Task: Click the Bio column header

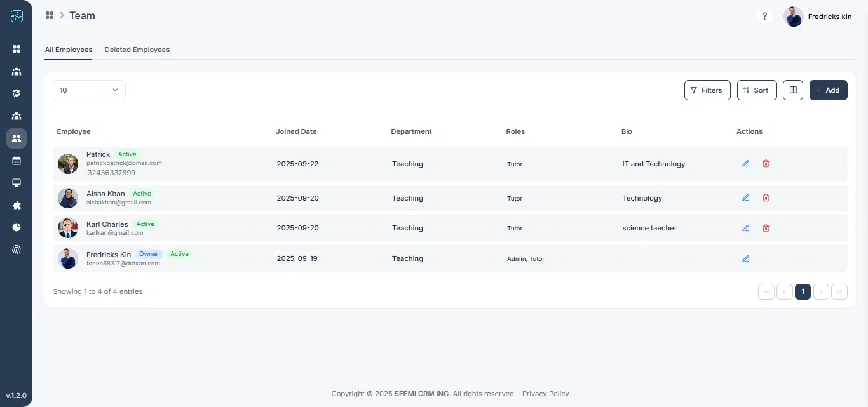Action: [x=627, y=131]
